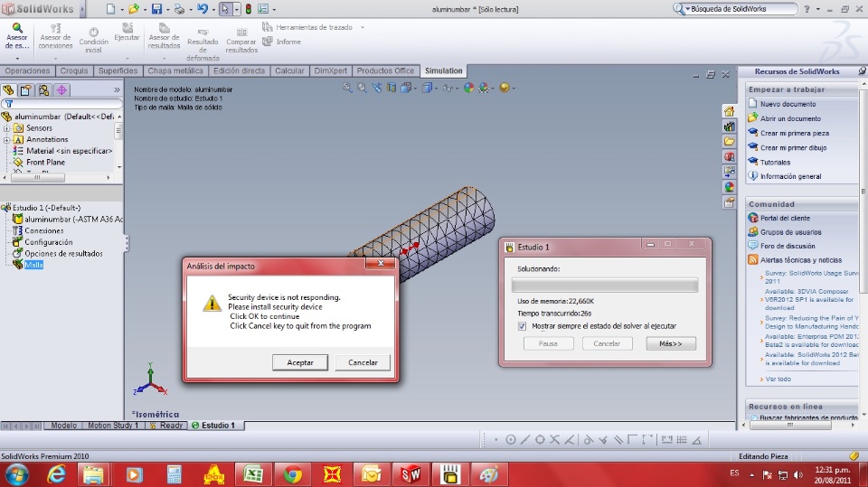Image resolution: width=868 pixels, height=487 pixels.
Task: Click the Rebuild traffic light icon
Action: pos(249,9)
